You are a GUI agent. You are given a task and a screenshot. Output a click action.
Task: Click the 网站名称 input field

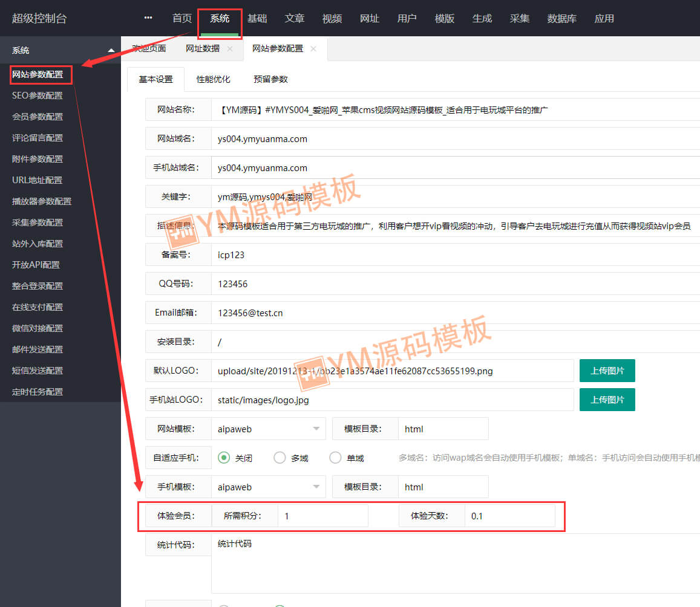[x=454, y=110]
